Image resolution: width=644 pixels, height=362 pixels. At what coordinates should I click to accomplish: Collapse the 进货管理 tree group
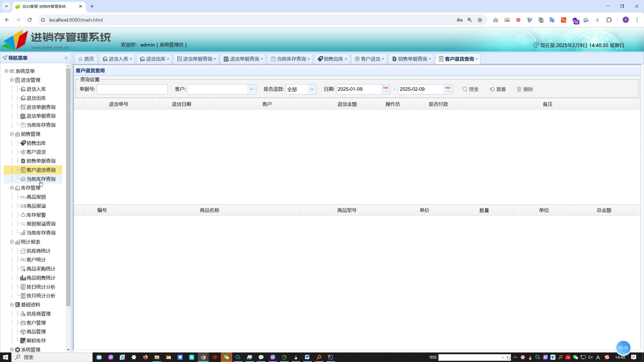click(x=12, y=80)
